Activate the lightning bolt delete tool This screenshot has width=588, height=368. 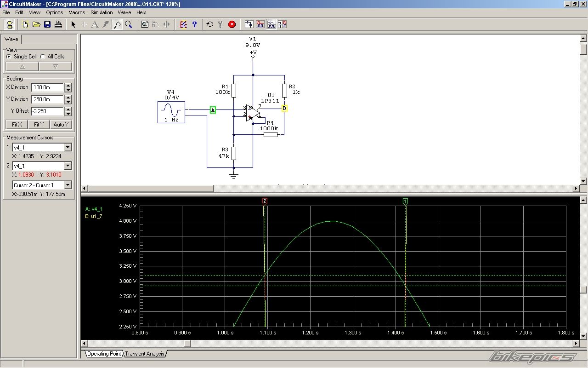point(106,24)
